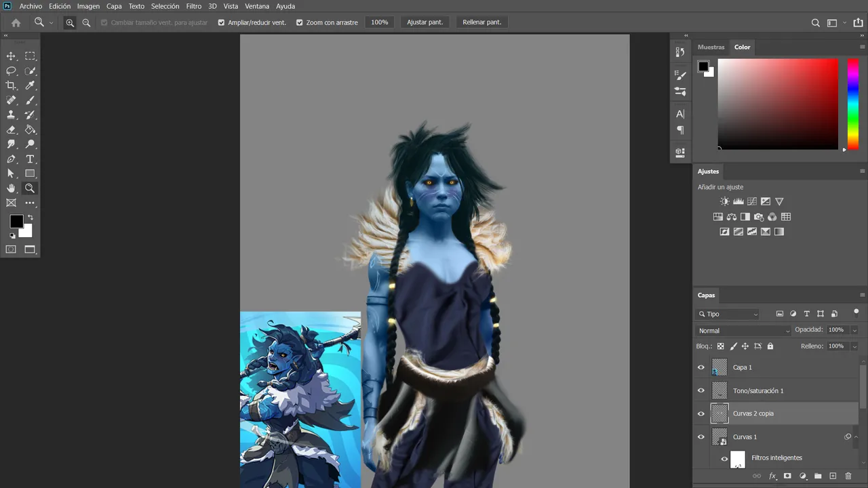
Task: Toggle Quick Mask mode
Action: pyautogui.click(x=11, y=249)
